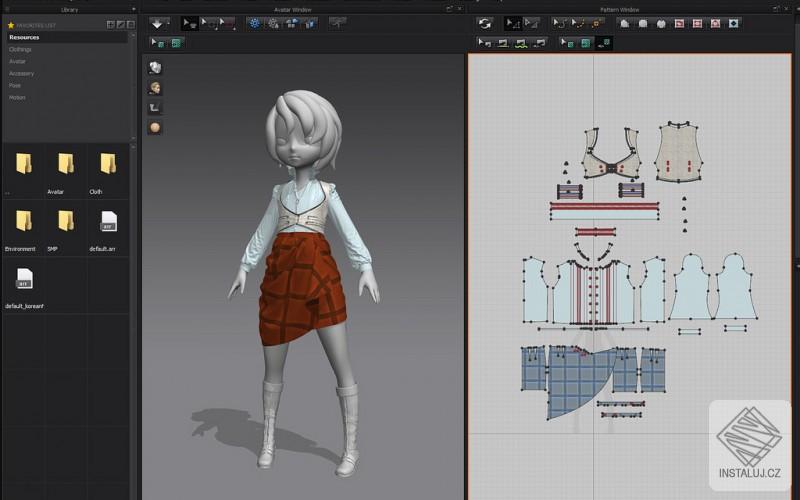Click the avatar head display icon

click(x=155, y=88)
